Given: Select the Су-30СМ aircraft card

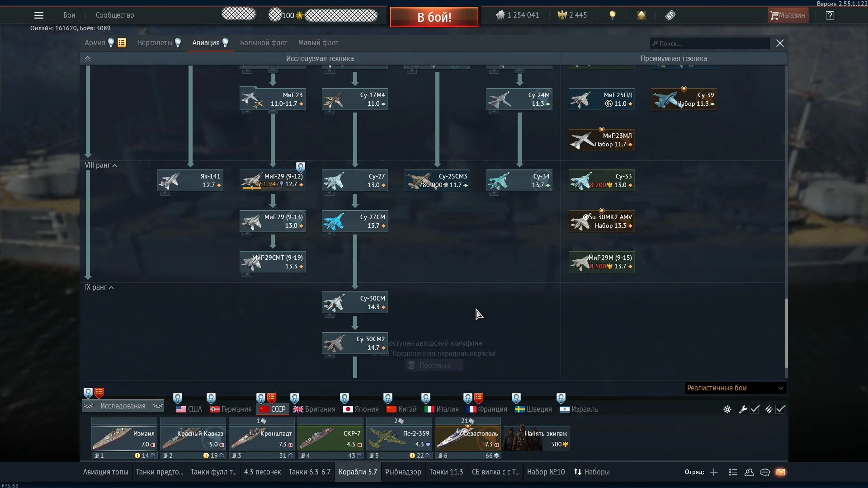Looking at the screenshot, I should (x=355, y=302).
